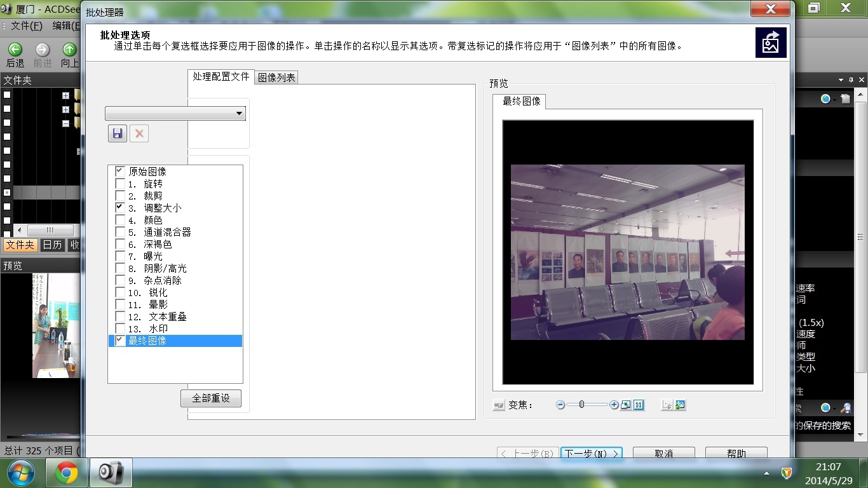868x488 pixels.
Task: Enable the 7. 曝光 checkbox
Action: pos(120,255)
